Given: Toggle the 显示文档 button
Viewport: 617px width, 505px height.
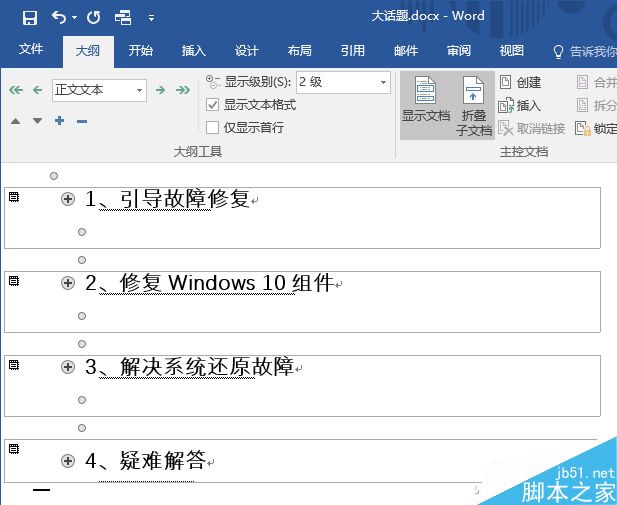Looking at the screenshot, I should point(426,105).
